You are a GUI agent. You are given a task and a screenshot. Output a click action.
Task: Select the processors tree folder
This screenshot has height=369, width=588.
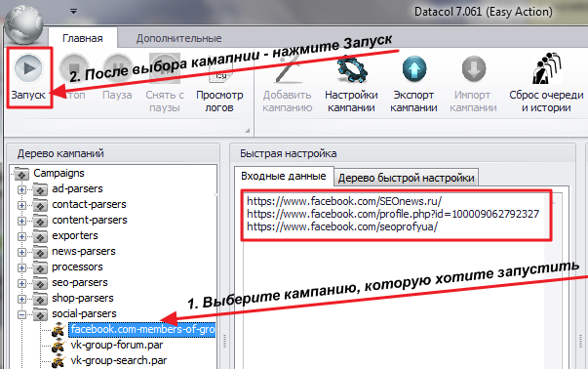[x=77, y=266]
